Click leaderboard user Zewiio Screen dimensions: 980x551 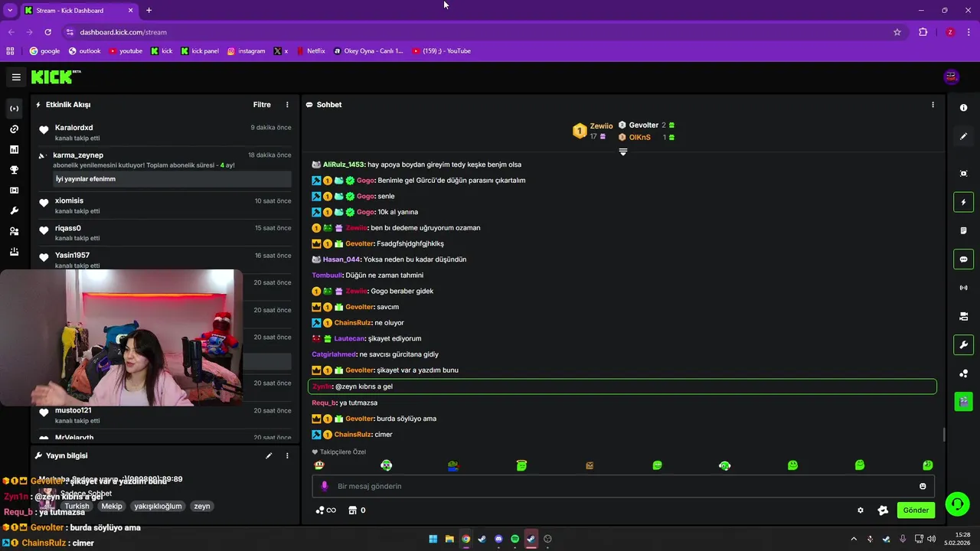601,126
